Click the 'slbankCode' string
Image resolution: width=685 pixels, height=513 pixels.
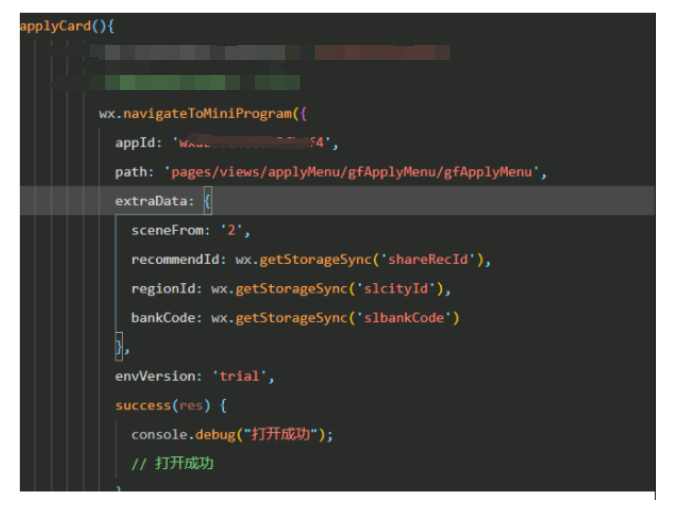(404, 318)
